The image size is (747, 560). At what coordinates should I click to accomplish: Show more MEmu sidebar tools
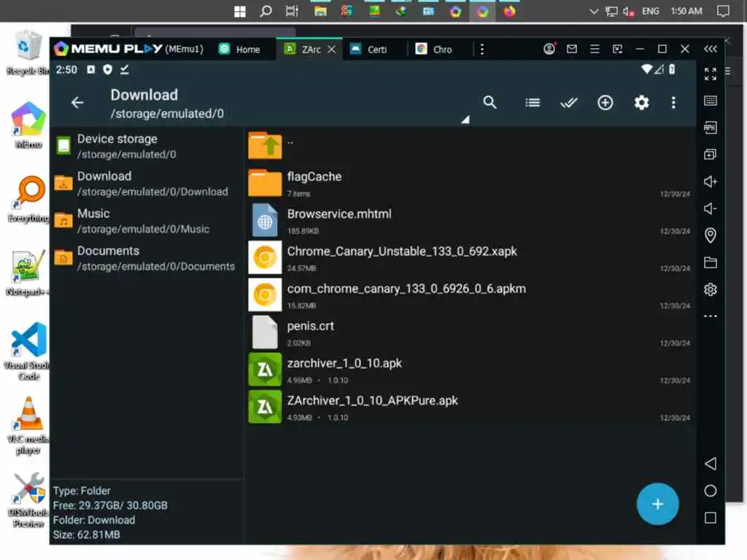pos(710,316)
